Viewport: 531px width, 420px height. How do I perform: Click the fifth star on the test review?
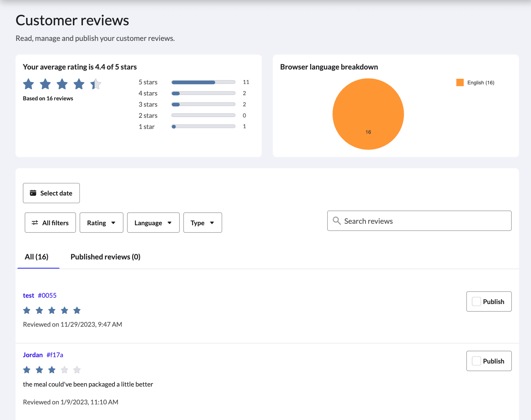(x=77, y=310)
